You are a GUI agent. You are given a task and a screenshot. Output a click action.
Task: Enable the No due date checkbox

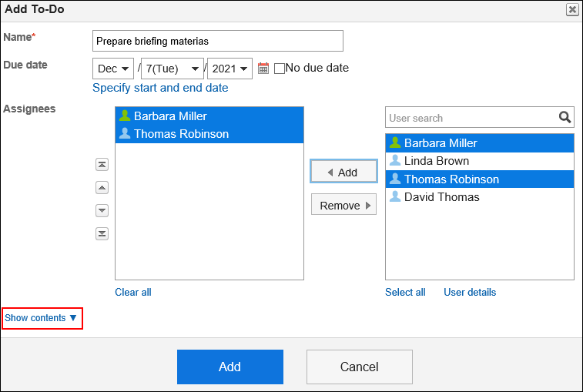pyautogui.click(x=280, y=69)
